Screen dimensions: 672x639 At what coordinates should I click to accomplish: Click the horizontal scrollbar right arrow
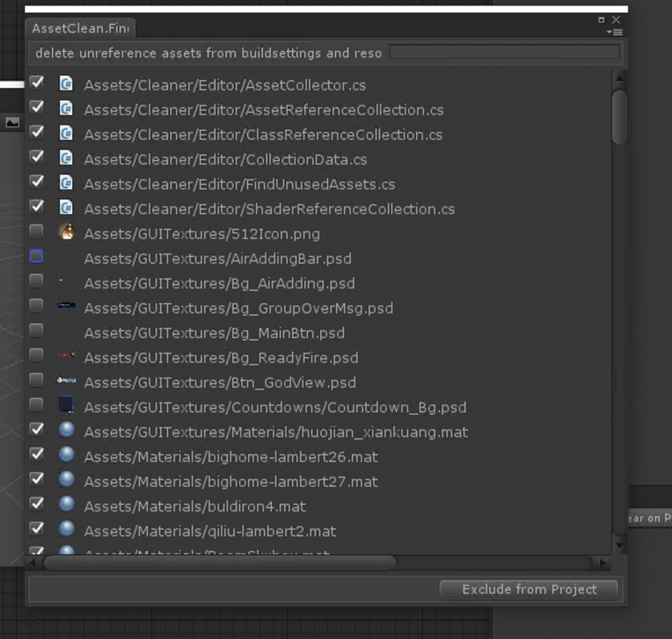click(x=602, y=563)
